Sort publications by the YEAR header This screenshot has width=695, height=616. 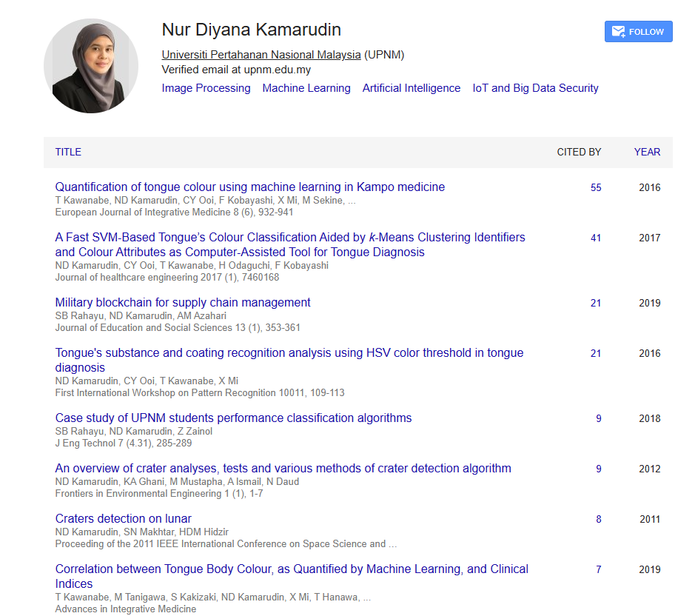647,152
